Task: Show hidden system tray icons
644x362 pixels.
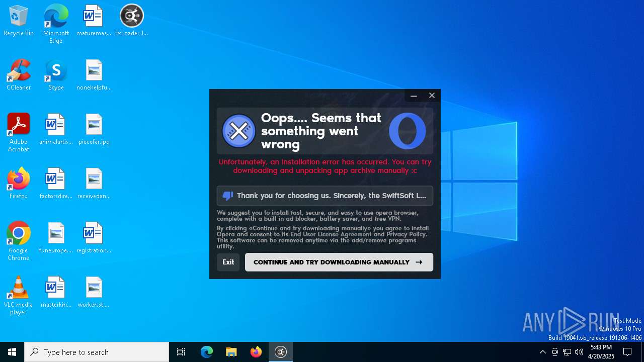Action: [542, 352]
